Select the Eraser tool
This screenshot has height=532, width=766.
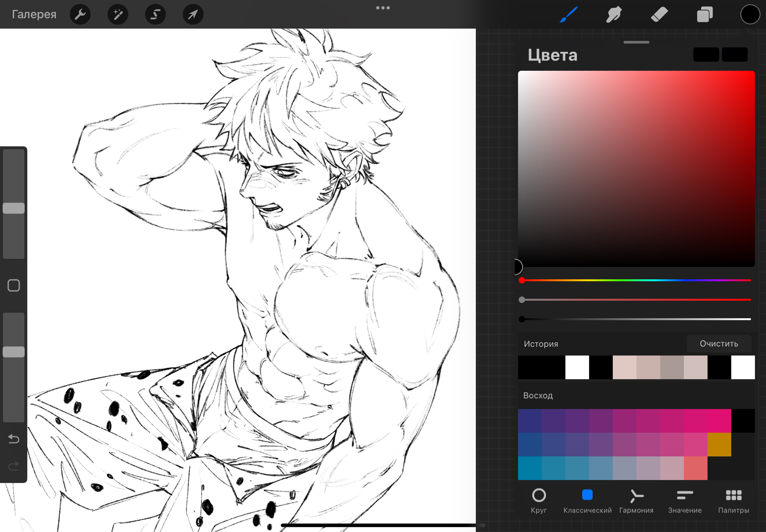pyautogui.click(x=659, y=15)
